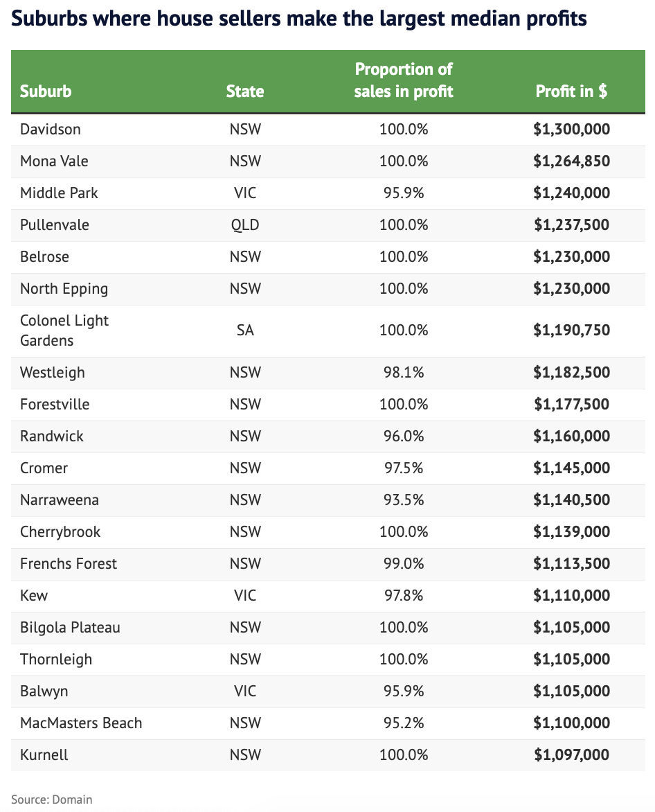The image size is (655, 812).
Task: Click the Suburb column header
Action: pyautogui.click(x=46, y=91)
